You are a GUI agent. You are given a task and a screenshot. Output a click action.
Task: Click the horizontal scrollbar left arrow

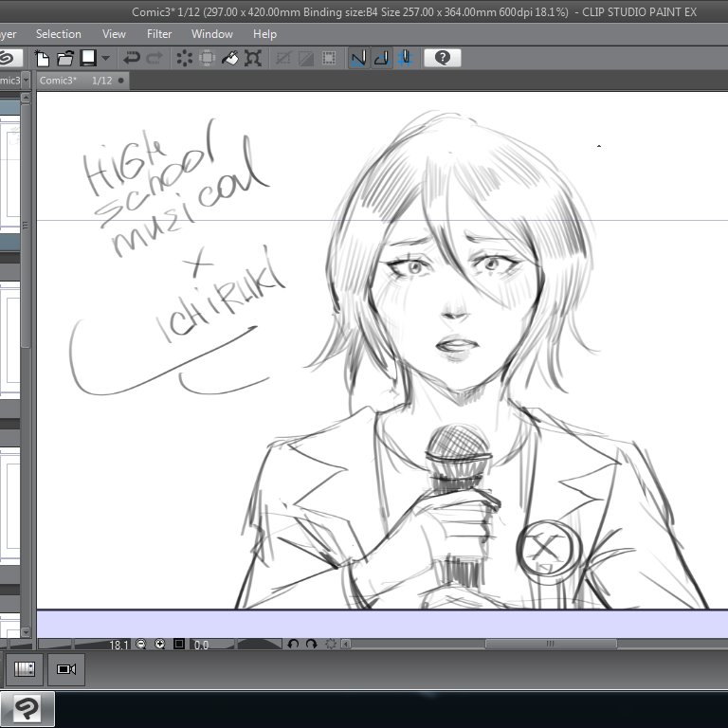(346, 644)
